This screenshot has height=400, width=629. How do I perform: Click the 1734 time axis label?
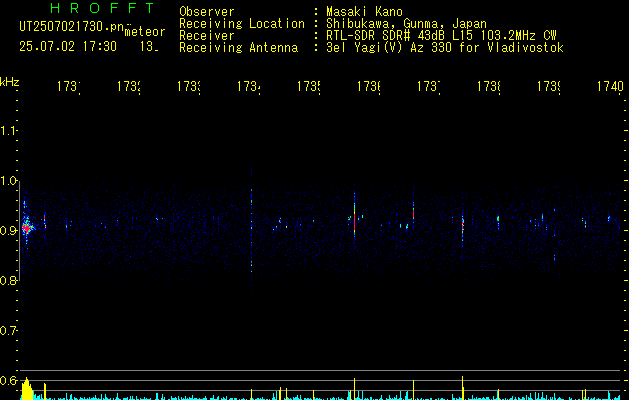[248, 86]
